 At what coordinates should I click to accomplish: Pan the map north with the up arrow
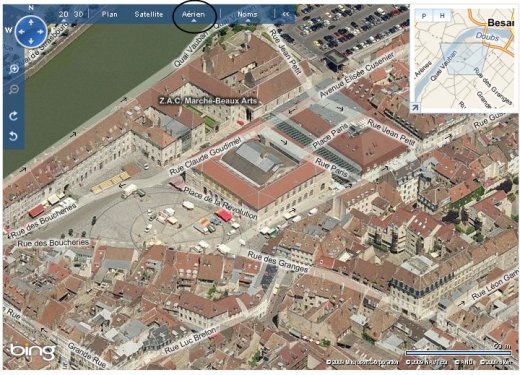(x=31, y=22)
